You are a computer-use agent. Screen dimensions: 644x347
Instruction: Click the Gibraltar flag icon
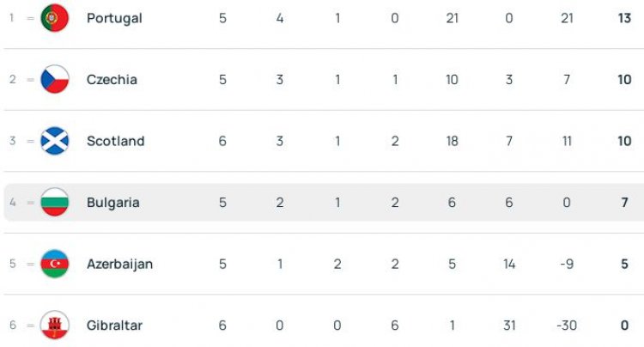click(x=54, y=326)
